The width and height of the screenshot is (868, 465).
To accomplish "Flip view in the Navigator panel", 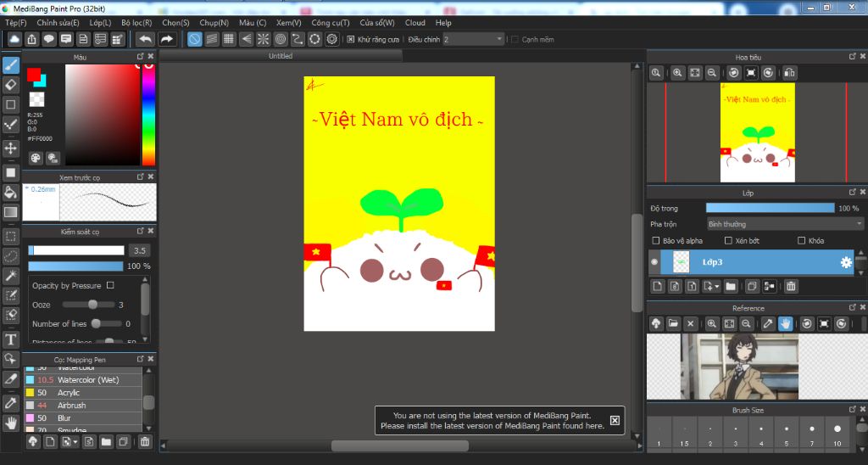I will tap(790, 73).
